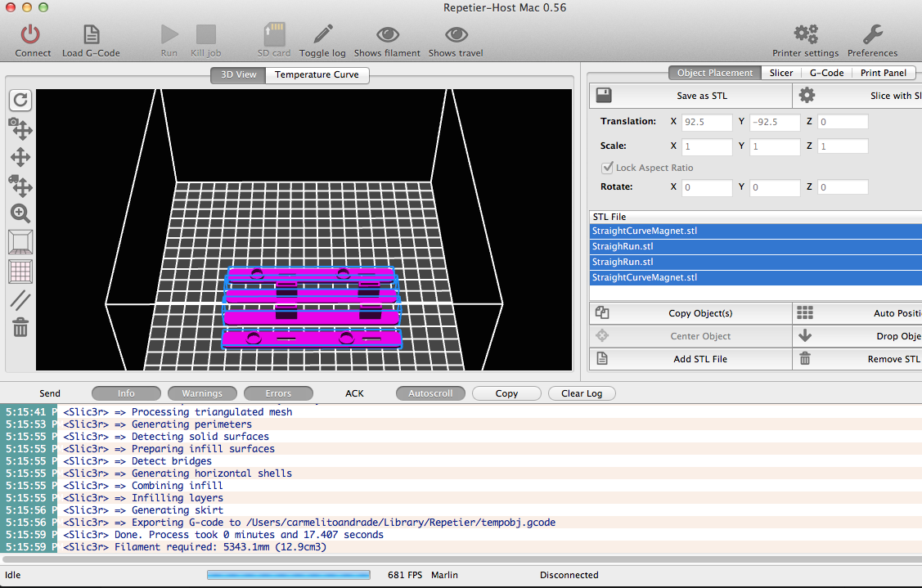
Task: Select the move object truck tool
Action: 20,185
